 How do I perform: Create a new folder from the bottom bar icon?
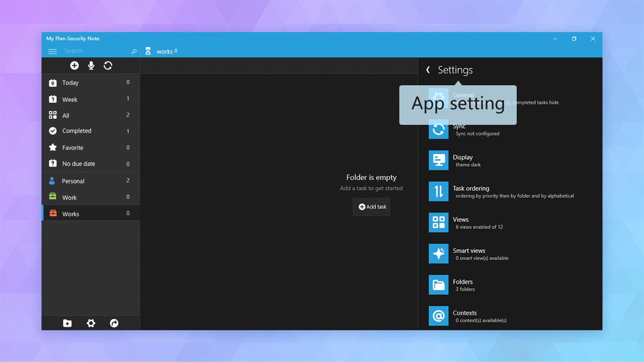(67, 323)
